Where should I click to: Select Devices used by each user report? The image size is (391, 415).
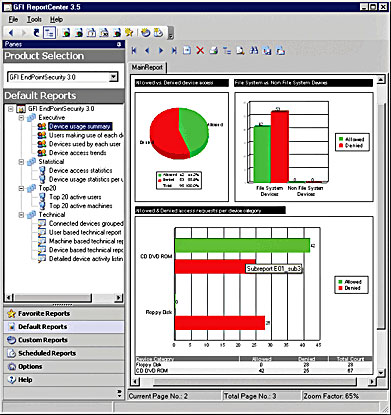[85, 144]
